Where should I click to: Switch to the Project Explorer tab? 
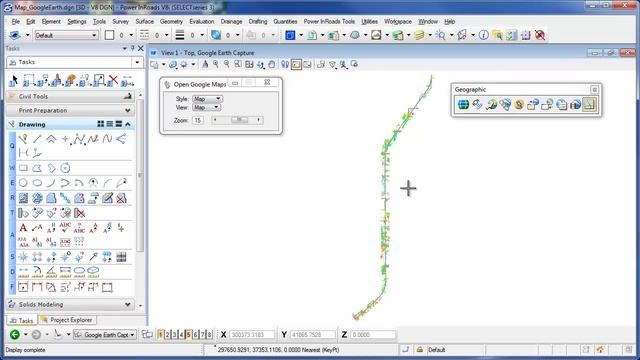(x=67, y=320)
